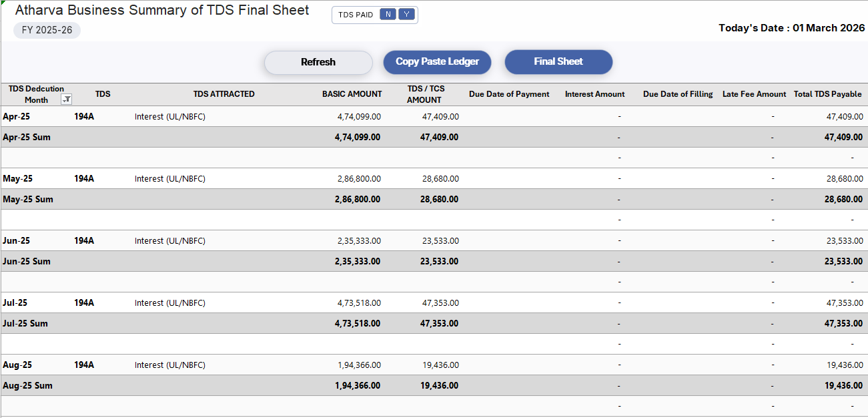Set TDS PAID to Y
Viewport: 868px width, 418px height.
[x=406, y=14]
